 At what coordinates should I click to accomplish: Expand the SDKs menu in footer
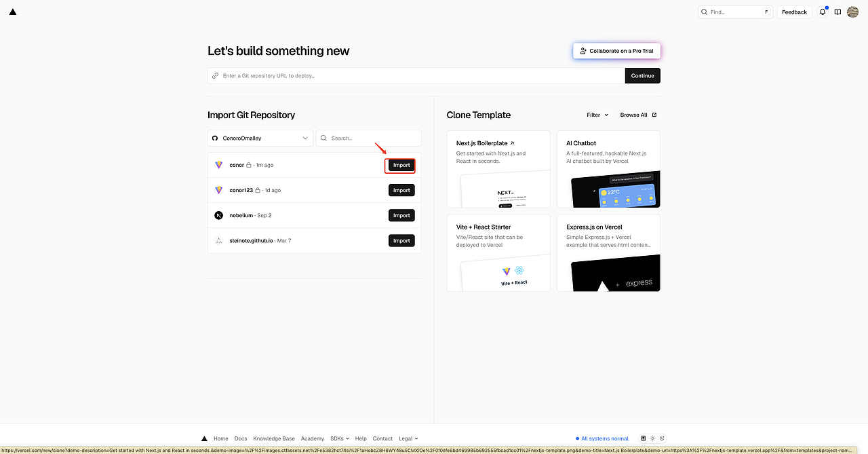pos(339,438)
